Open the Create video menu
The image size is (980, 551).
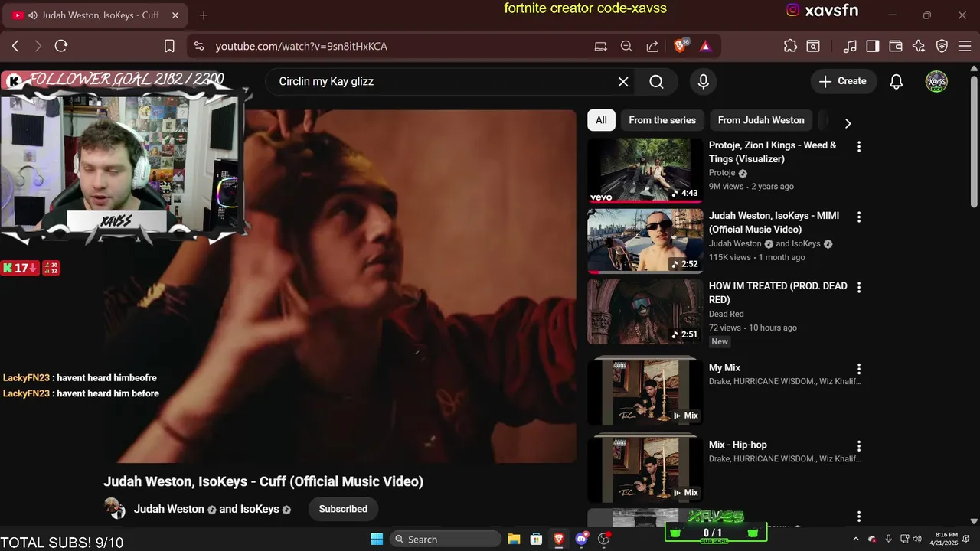(x=843, y=81)
